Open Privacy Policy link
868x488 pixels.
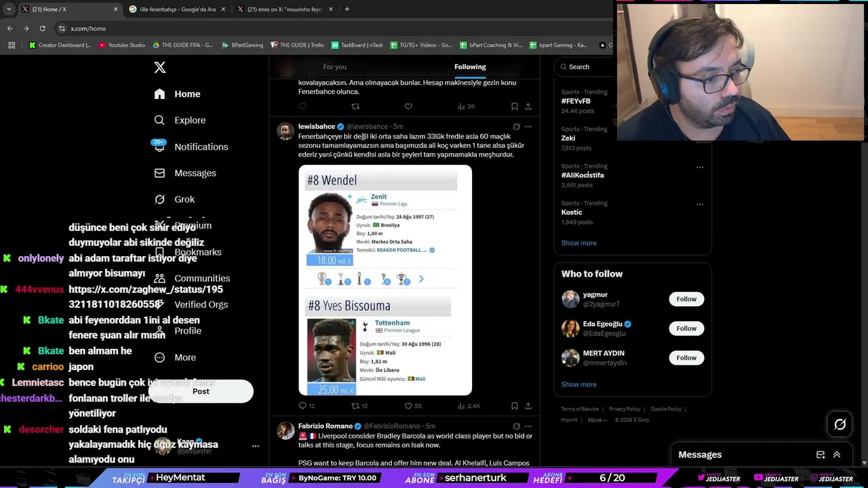coord(625,409)
